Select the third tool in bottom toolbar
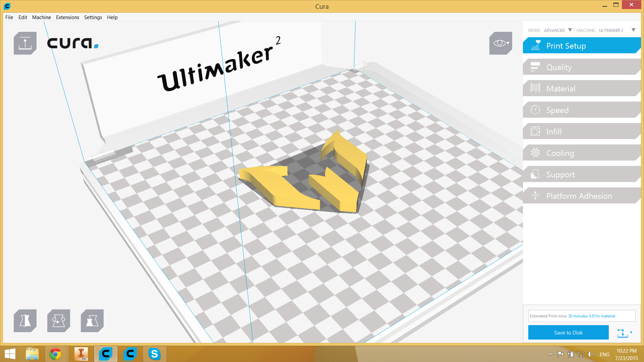The height and width of the screenshot is (362, 644). (92, 321)
